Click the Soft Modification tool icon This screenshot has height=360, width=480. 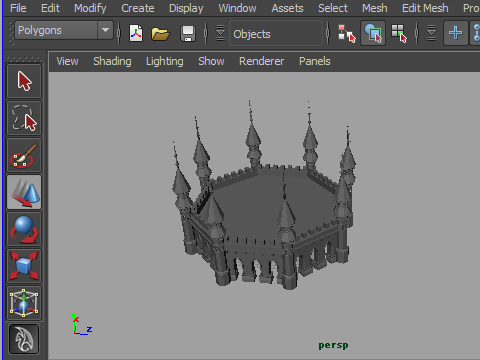tap(24, 339)
